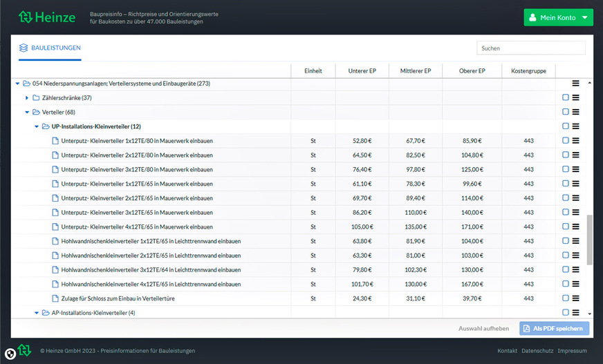Collapse UP-Installations-Kleinverteiler (12) group
Screen dimensions: 603x364
point(37,126)
